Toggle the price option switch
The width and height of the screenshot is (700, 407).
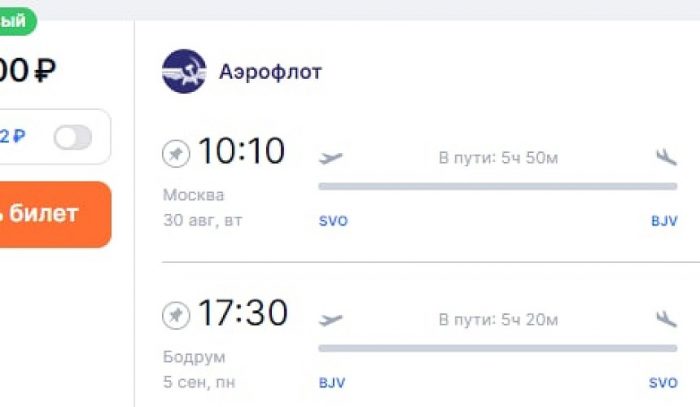[72, 137]
